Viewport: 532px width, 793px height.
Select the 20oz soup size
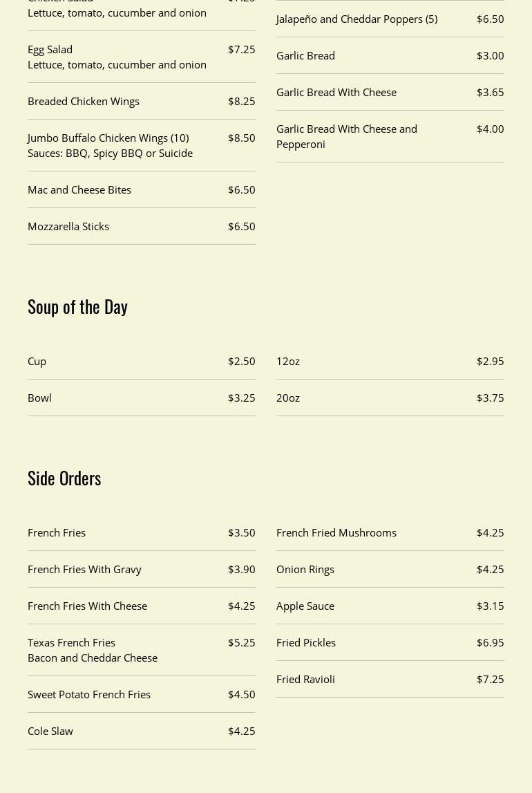[x=288, y=398]
